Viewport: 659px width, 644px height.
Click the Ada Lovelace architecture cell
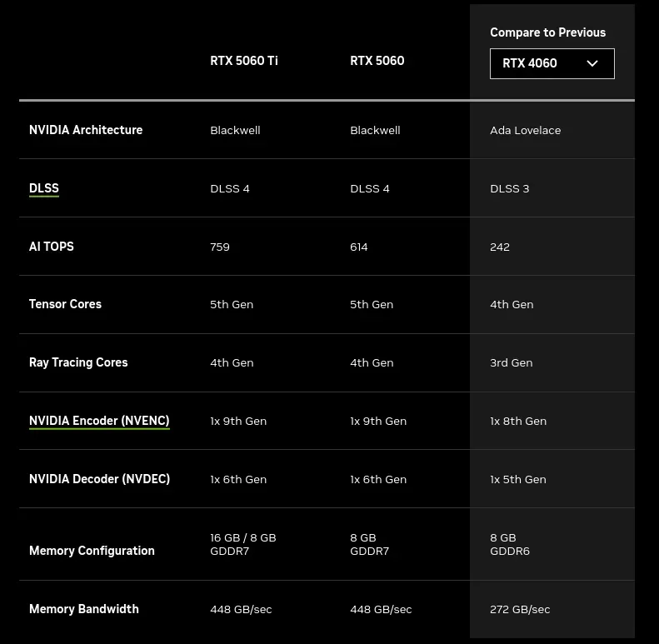(526, 130)
